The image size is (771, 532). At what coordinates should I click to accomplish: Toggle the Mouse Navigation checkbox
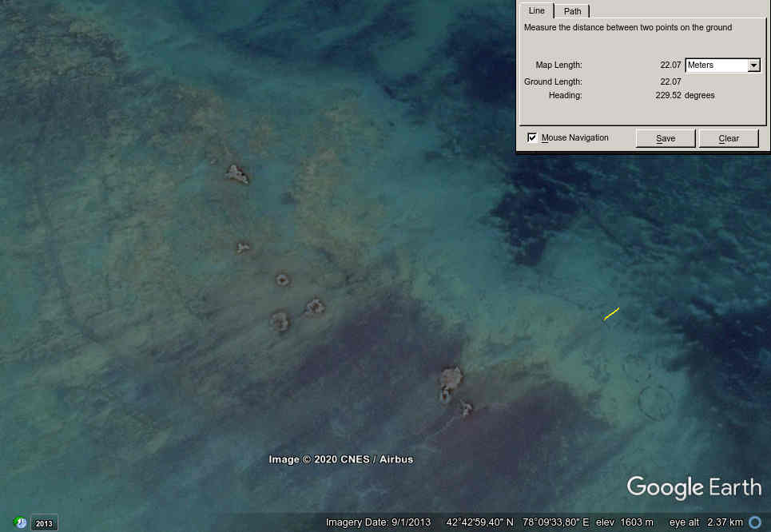coord(532,137)
